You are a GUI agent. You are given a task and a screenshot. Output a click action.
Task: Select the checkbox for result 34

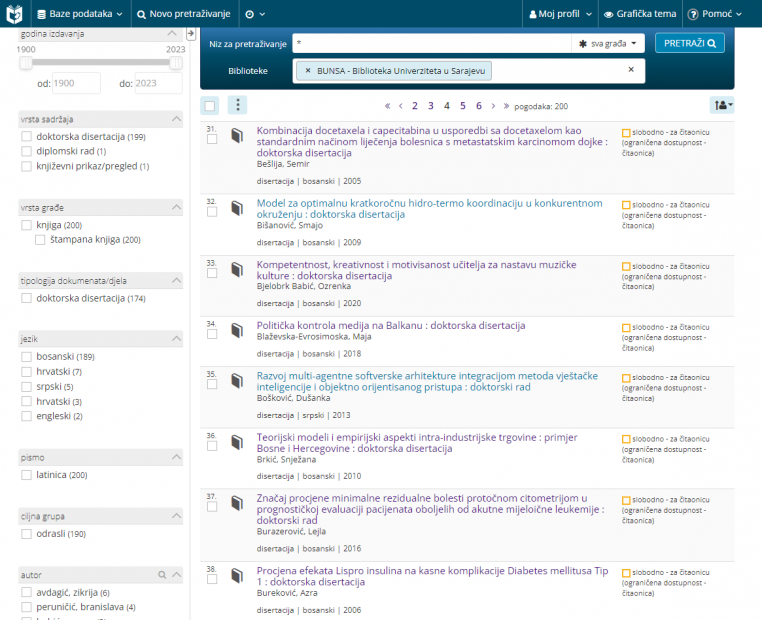coord(211,335)
